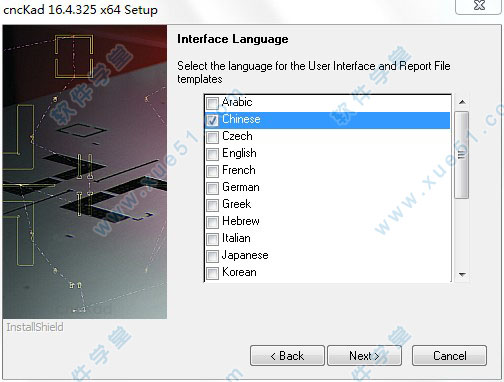This screenshot has width=504, height=382.
Task: Uncheck the Chinese language checkbox
Action: (212, 120)
